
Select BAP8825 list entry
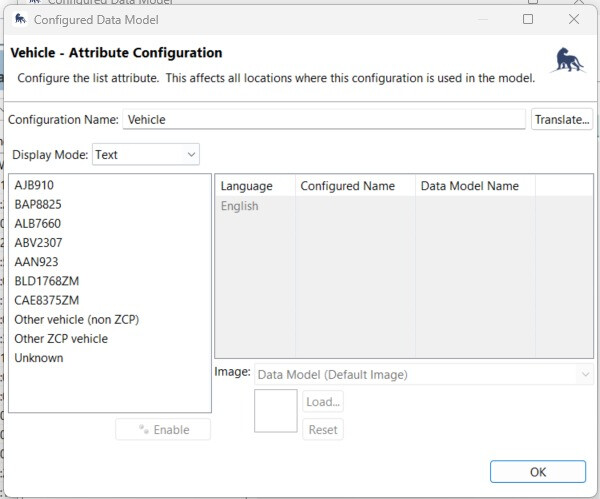(38, 205)
